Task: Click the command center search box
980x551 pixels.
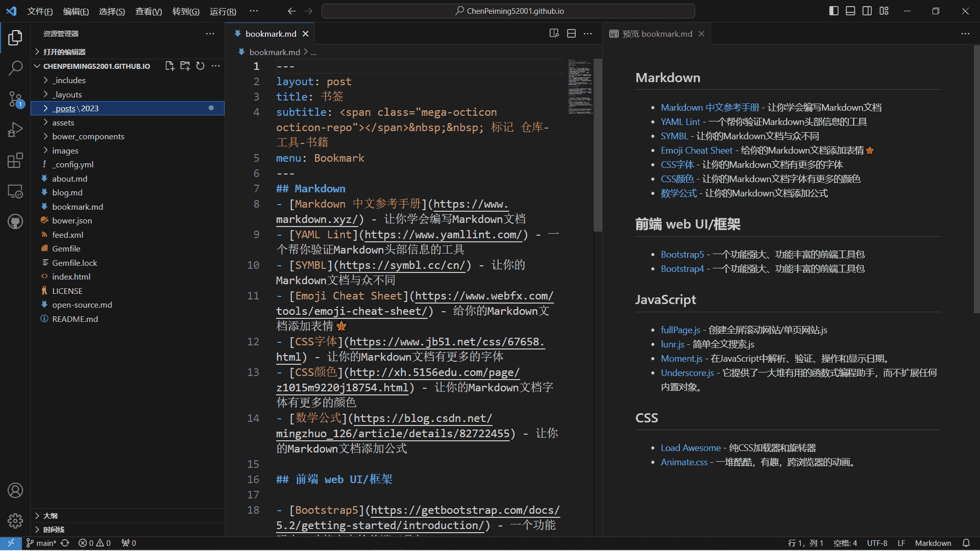Action: coord(508,11)
